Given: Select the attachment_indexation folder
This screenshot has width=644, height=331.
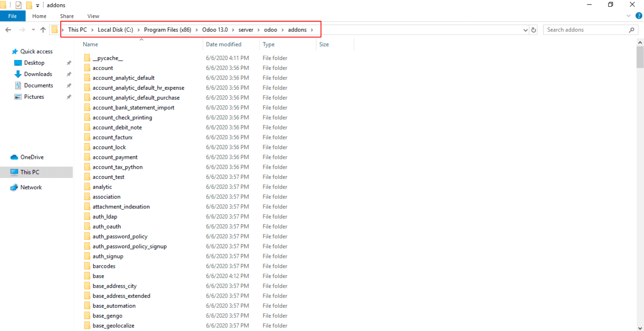Looking at the screenshot, I should (x=121, y=207).
